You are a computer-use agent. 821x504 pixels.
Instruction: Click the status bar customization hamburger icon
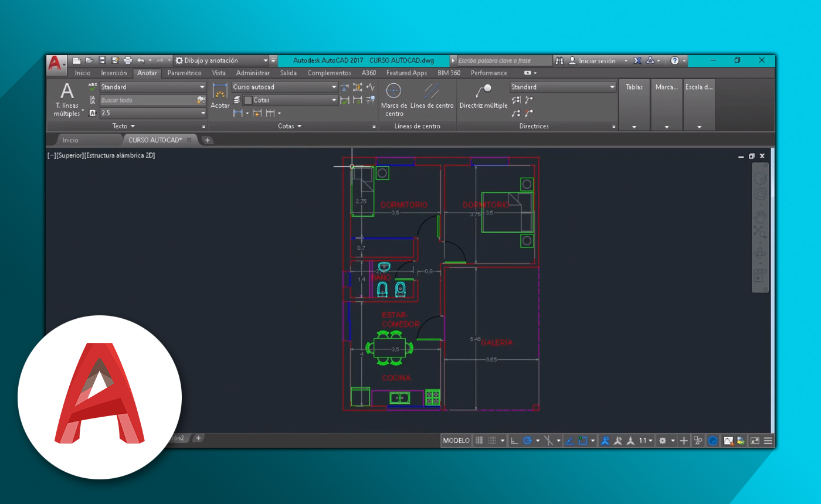point(768,441)
